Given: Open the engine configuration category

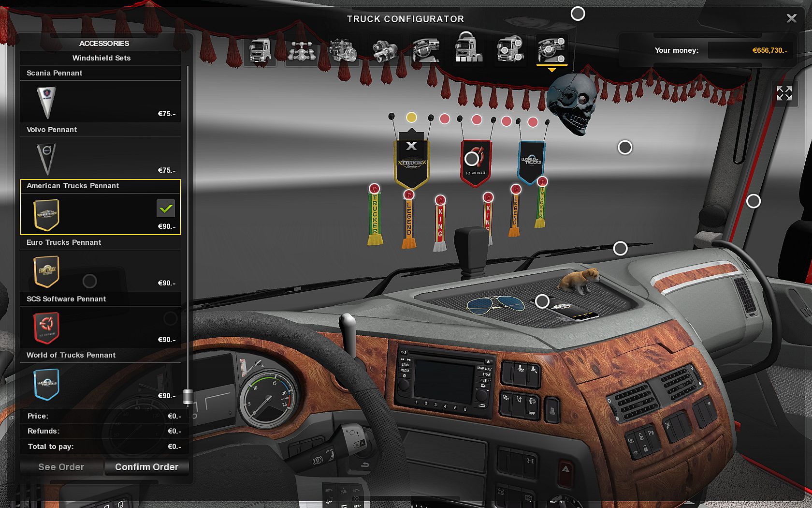Looking at the screenshot, I should 343,51.
